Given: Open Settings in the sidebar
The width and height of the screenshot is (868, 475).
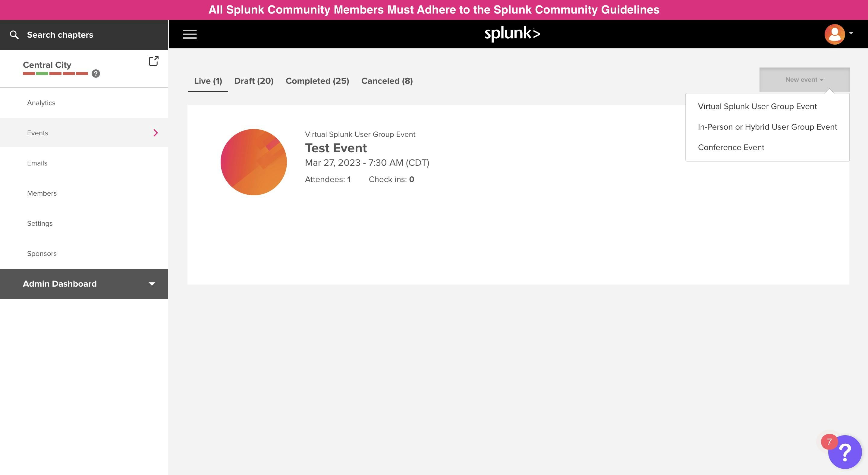Looking at the screenshot, I should pyautogui.click(x=84, y=223).
